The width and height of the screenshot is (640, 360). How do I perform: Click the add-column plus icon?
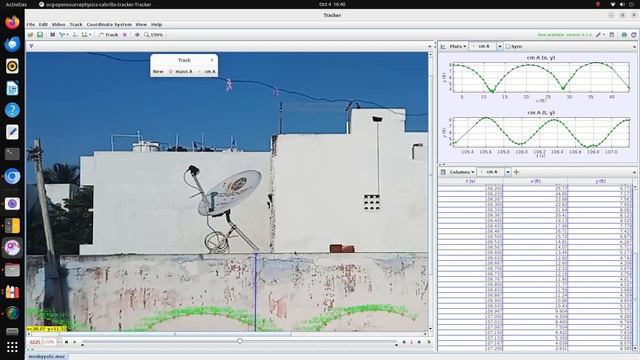coord(516,172)
